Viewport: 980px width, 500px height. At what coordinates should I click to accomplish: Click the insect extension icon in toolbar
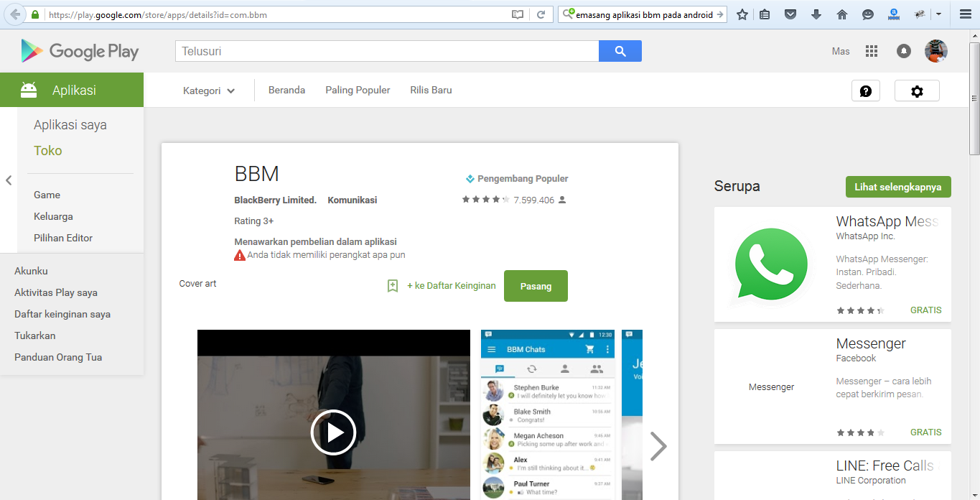tap(920, 14)
